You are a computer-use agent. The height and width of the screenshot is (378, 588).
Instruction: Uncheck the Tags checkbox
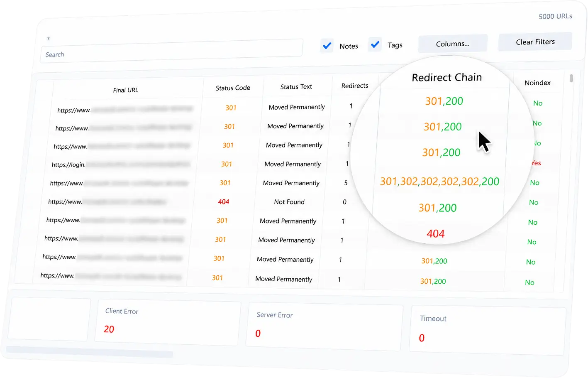coord(375,44)
